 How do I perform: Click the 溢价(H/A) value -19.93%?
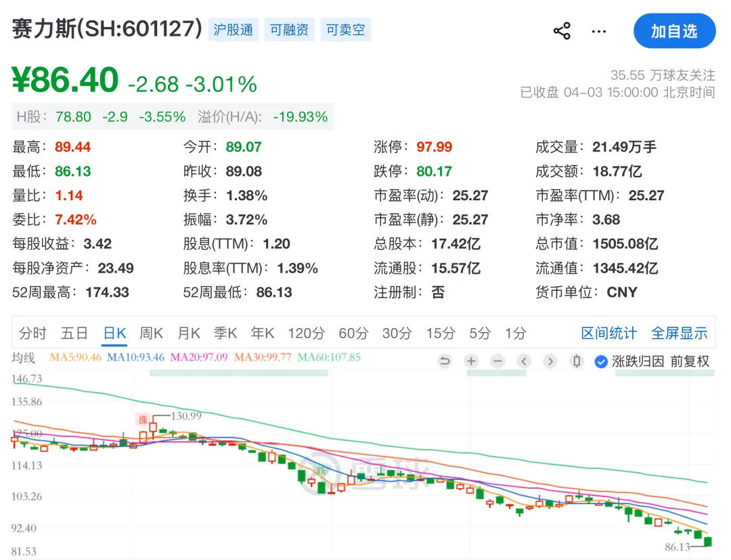(301, 116)
